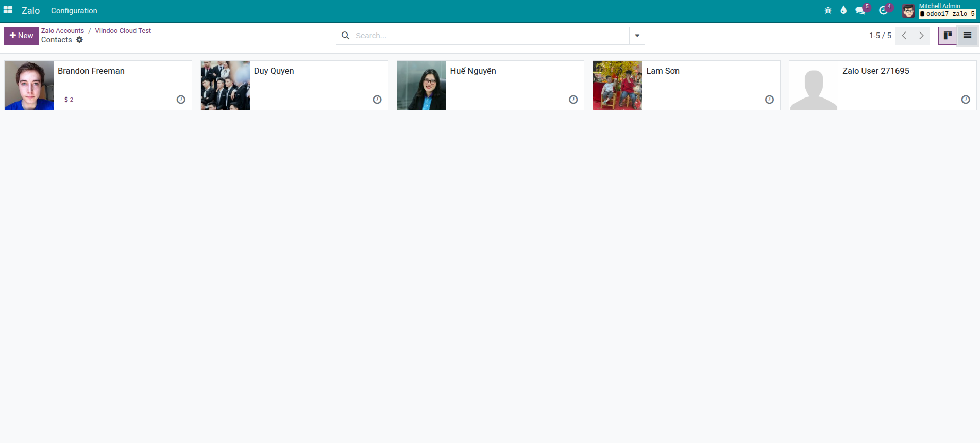This screenshot has width=980, height=443.
Task: Expand the search filter options dropdown
Action: point(637,36)
